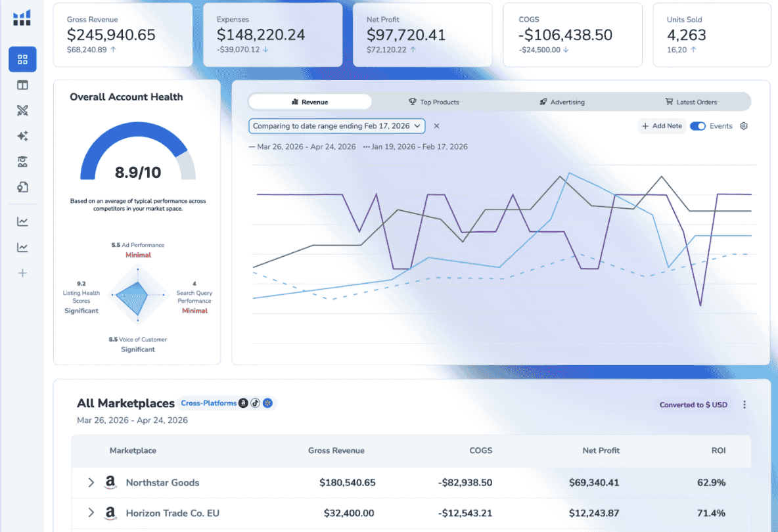Click the Search Query Performance label
The image size is (778, 532).
pos(194,298)
